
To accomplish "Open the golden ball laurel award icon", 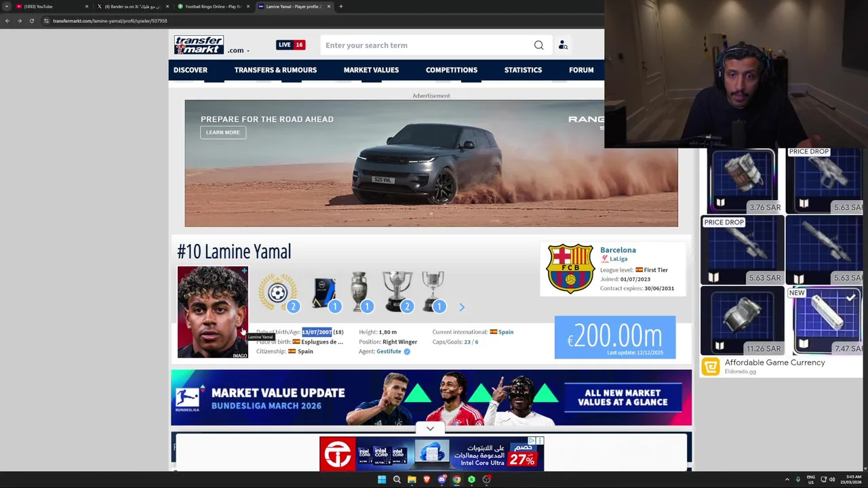I will coord(278,292).
